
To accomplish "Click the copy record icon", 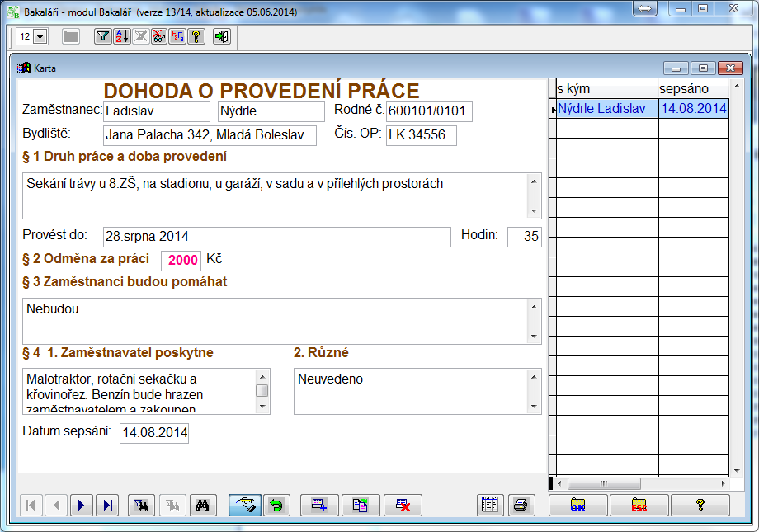I will (x=361, y=505).
